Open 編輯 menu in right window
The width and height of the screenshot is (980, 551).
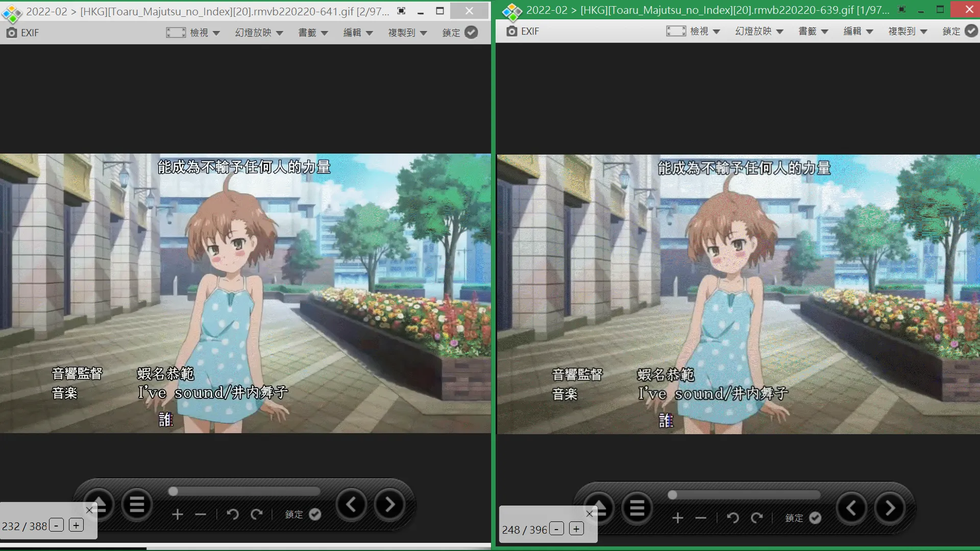(858, 31)
